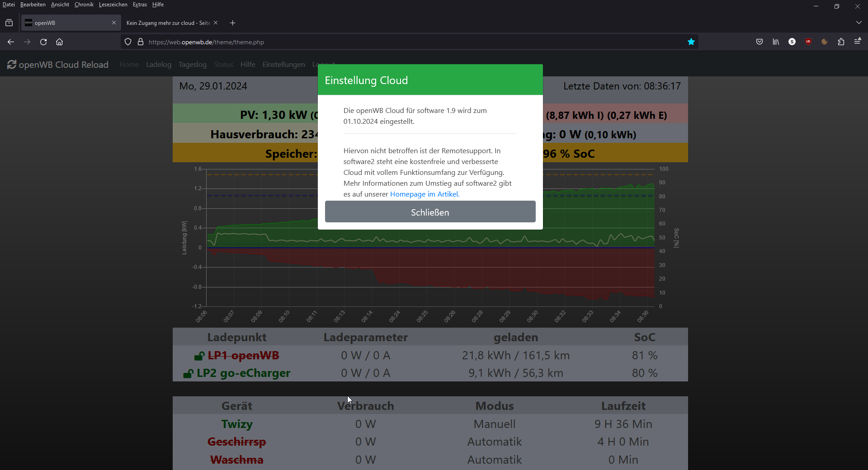Close the openWB tab

tap(114, 23)
